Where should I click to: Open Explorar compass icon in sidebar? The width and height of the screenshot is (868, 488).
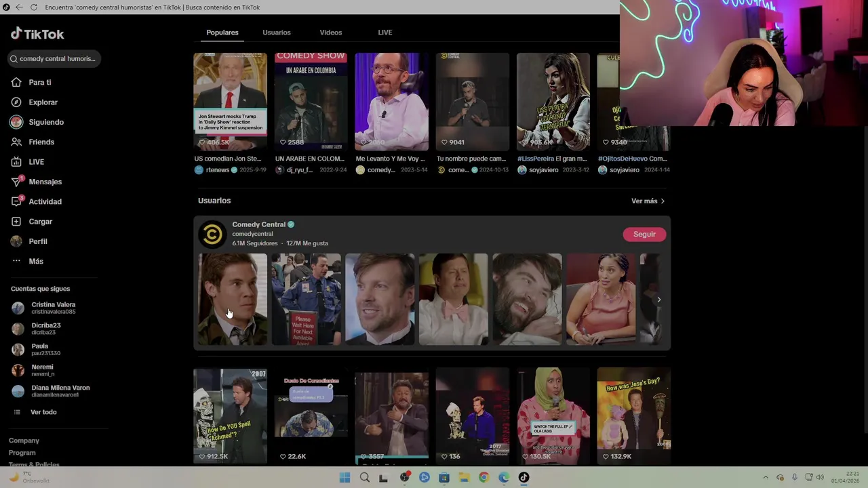[x=16, y=102]
